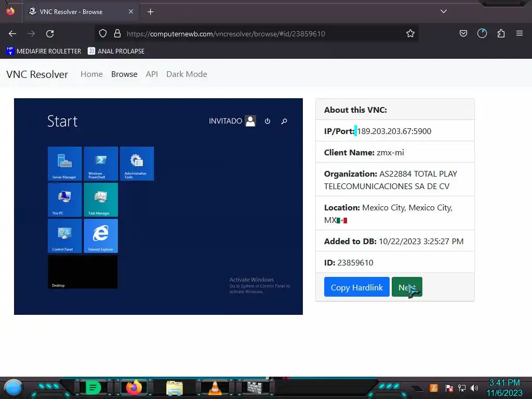Open VLC media player from the taskbar
Image resolution: width=532 pixels, height=399 pixels.
(215, 388)
